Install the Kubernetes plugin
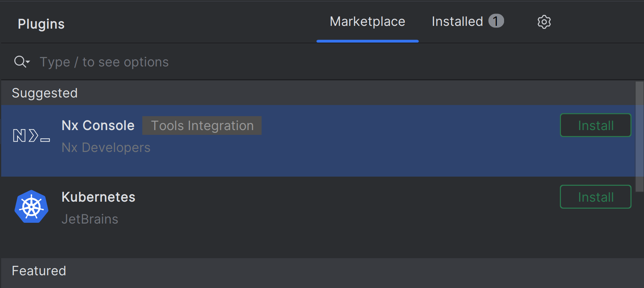644x288 pixels. tap(595, 197)
